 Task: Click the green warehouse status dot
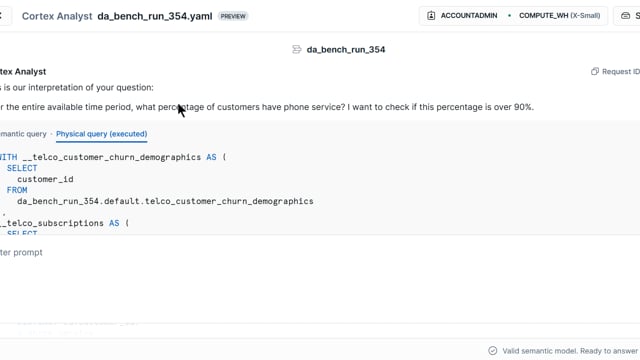pyautogui.click(x=509, y=16)
